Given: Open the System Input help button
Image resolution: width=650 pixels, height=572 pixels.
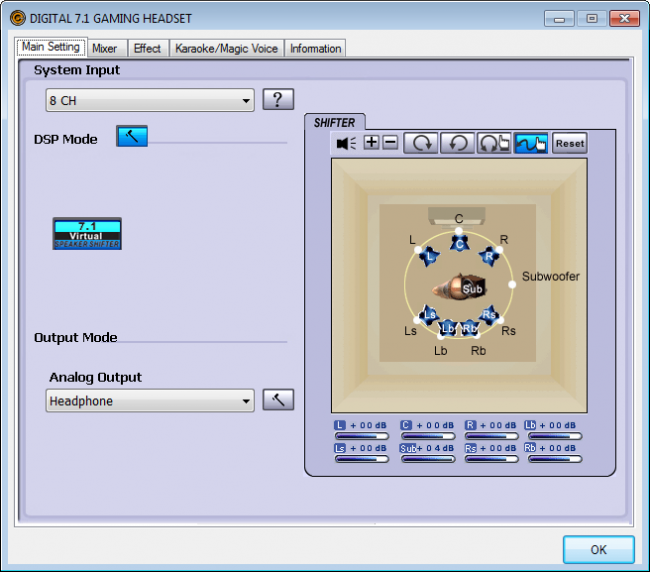Looking at the screenshot, I should pos(278,99).
